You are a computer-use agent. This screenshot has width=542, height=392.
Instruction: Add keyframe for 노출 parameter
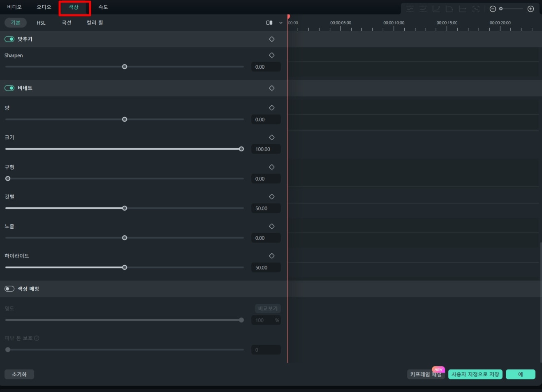pos(272,226)
